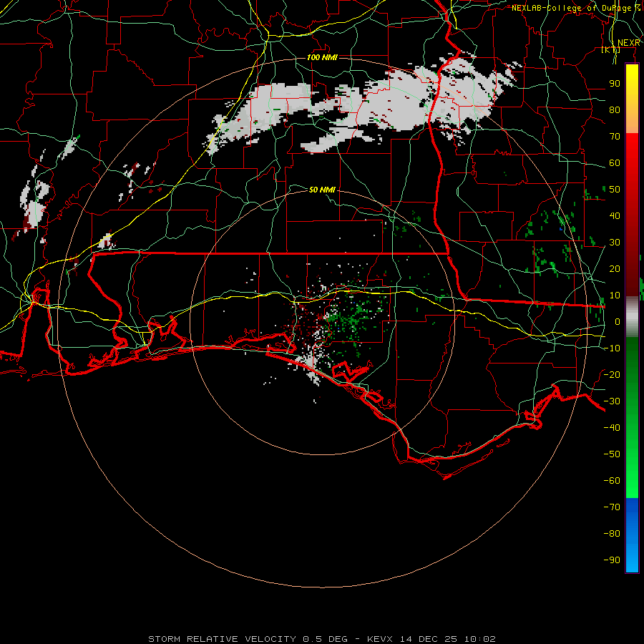Click the "-50" velocity scale label

pos(612,454)
